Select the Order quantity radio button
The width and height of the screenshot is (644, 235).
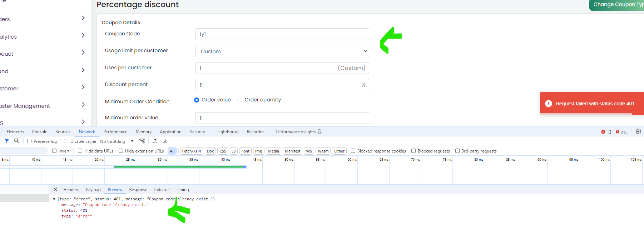[x=240, y=100]
